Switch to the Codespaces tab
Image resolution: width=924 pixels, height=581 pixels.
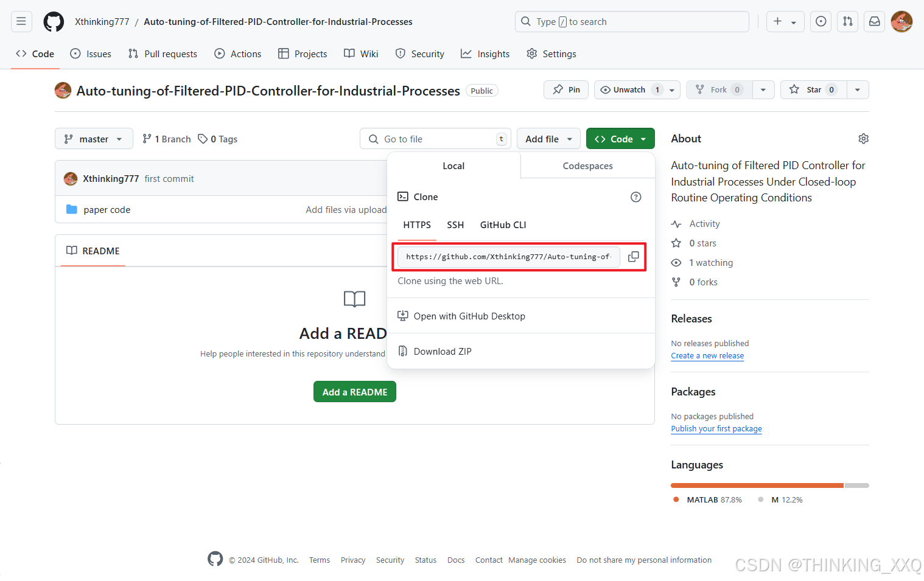pyautogui.click(x=587, y=165)
